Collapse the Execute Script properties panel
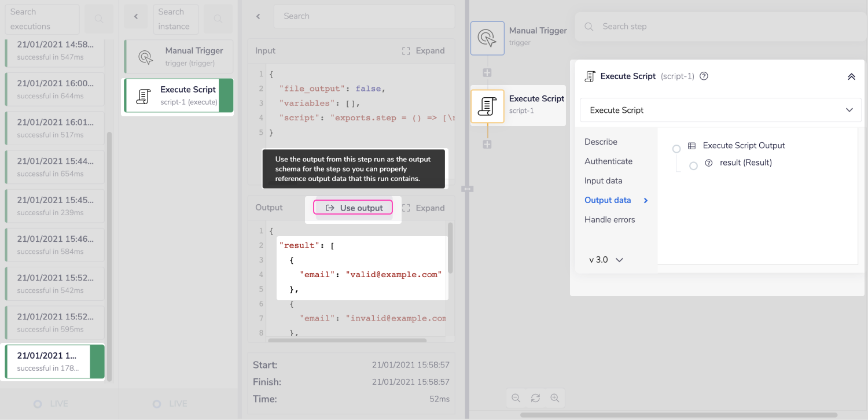Screen dimensions: 868x420 click(x=851, y=76)
